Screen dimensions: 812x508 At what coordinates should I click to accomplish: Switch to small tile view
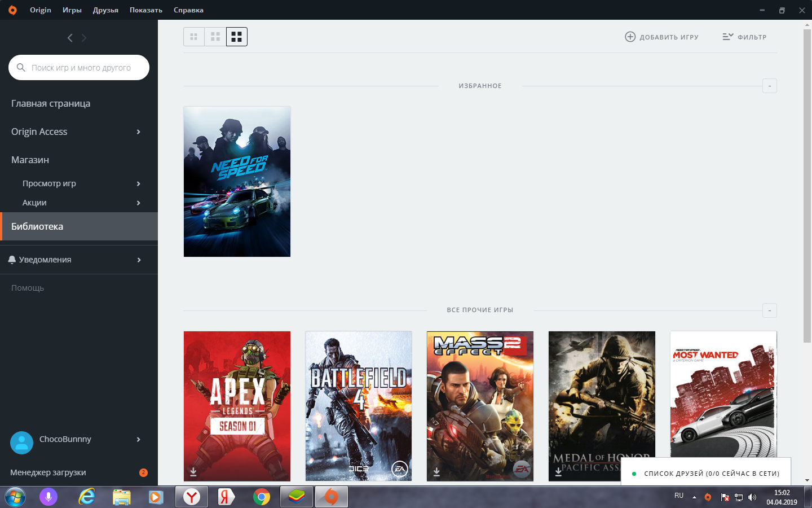[194, 37]
